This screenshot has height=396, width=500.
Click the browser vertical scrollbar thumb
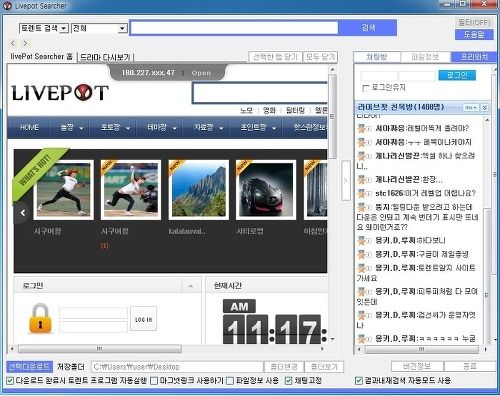332,117
